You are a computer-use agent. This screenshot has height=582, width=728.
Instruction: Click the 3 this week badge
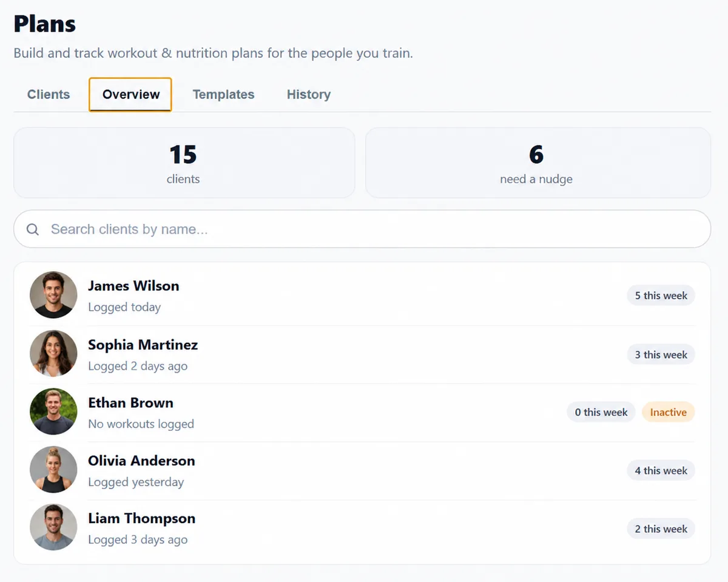click(x=661, y=354)
